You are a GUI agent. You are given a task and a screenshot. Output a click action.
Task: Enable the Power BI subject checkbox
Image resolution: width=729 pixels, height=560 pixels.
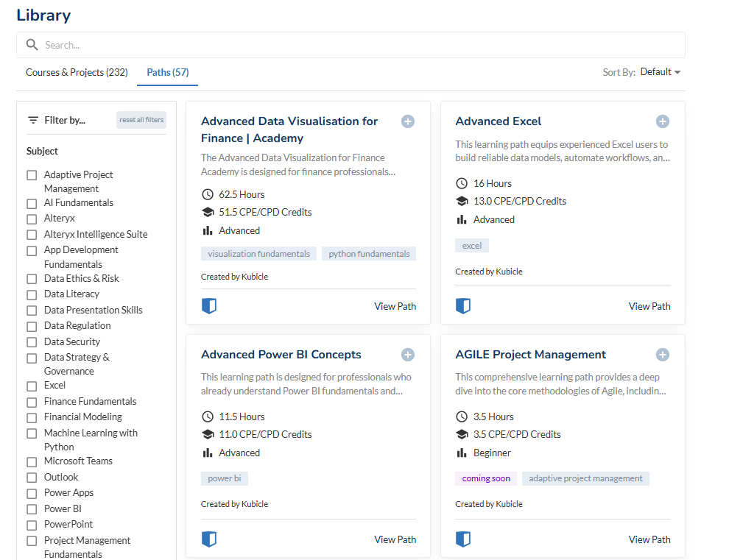tap(32, 509)
